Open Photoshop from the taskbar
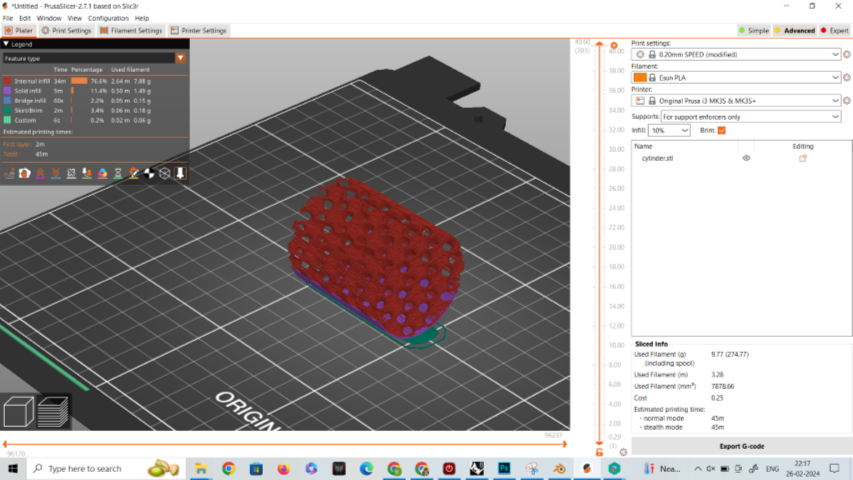This screenshot has height=480, width=853. pyautogui.click(x=504, y=468)
